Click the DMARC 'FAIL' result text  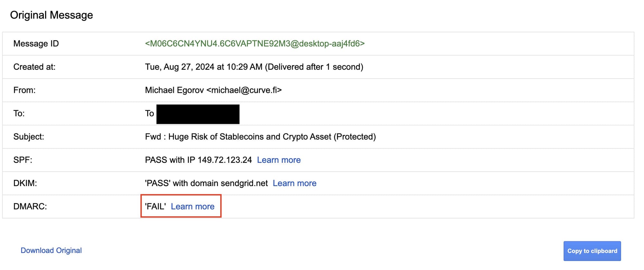156,206
